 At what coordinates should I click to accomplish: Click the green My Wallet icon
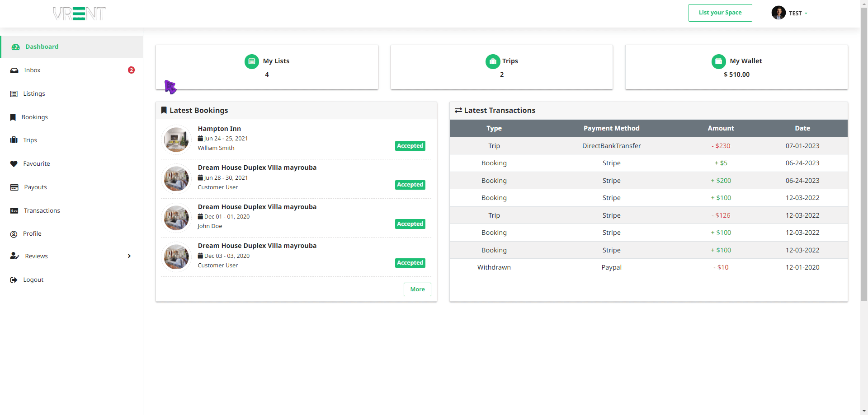[x=718, y=61]
